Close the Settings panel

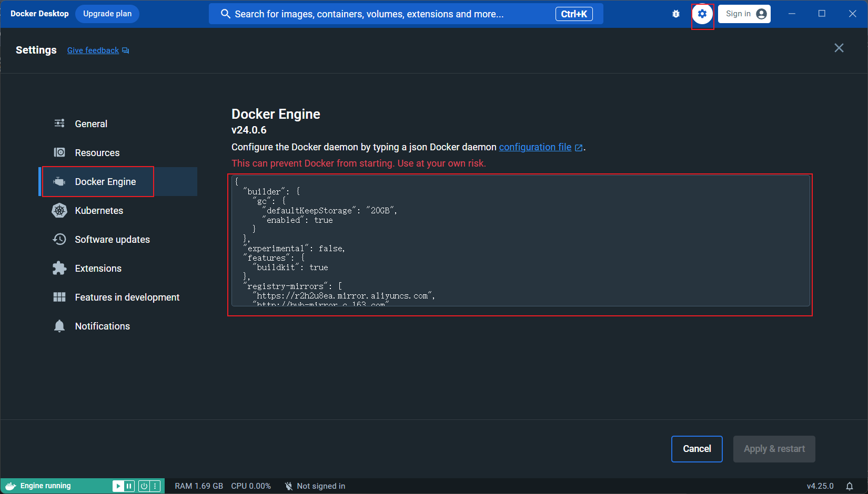coord(839,48)
